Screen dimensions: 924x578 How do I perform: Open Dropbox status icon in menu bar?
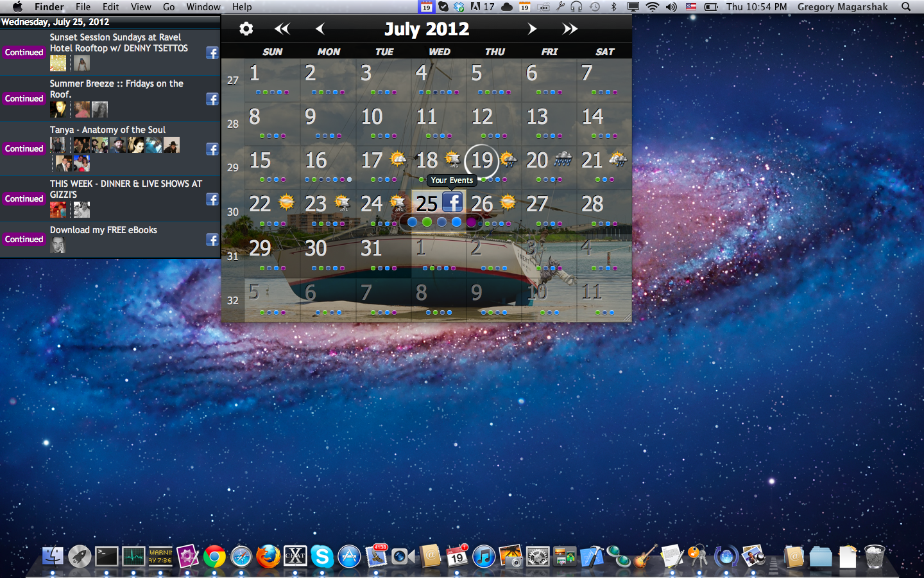coord(459,7)
